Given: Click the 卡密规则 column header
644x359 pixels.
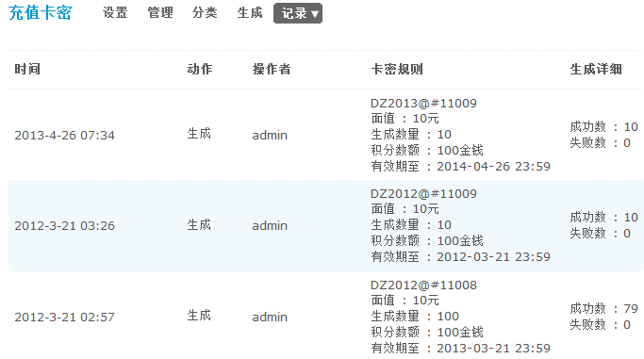Looking at the screenshot, I should click(397, 69).
